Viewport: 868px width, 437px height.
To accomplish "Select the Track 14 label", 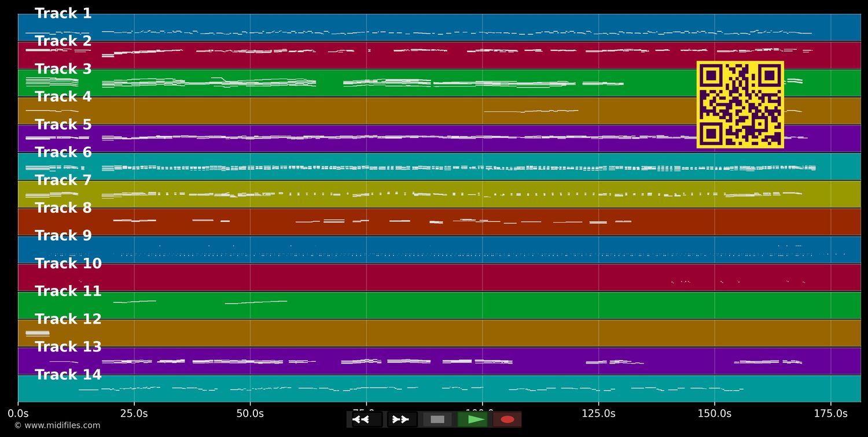I will (68, 374).
